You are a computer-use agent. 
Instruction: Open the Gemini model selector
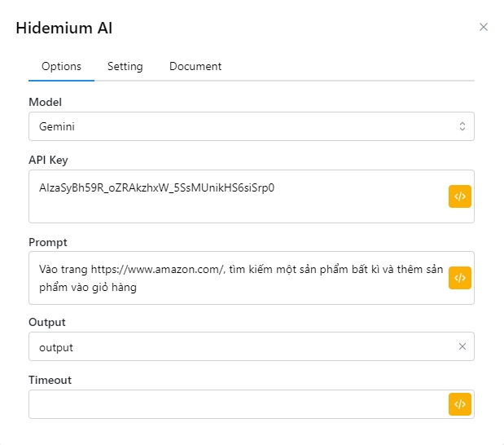pos(244,126)
